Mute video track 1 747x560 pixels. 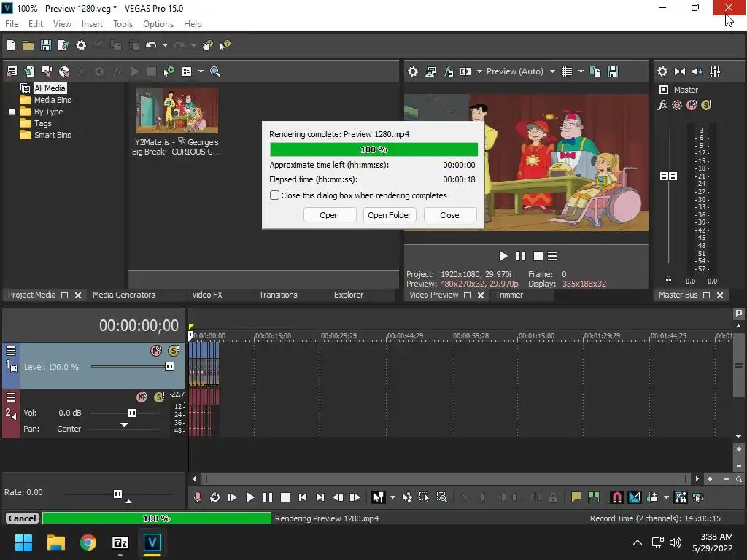point(156,351)
